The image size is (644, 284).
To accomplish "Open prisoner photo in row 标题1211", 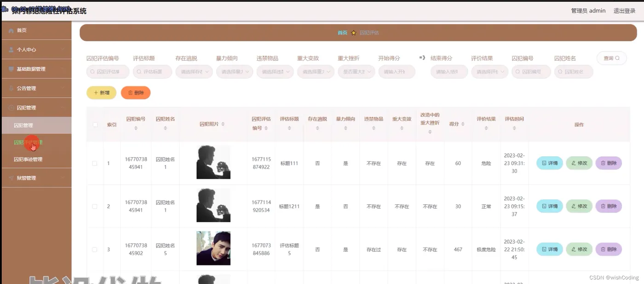I will tap(213, 205).
